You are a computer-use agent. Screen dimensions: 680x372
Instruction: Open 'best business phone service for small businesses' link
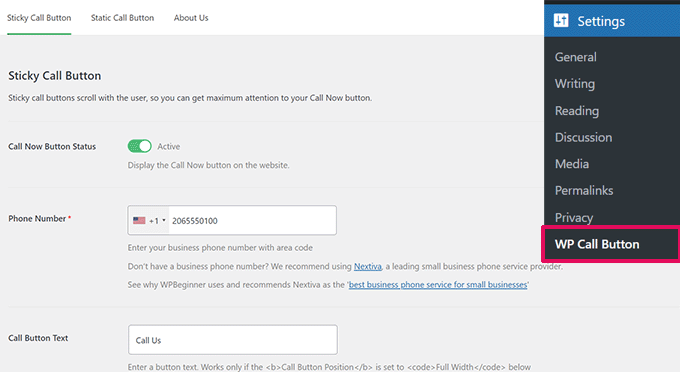pos(438,285)
